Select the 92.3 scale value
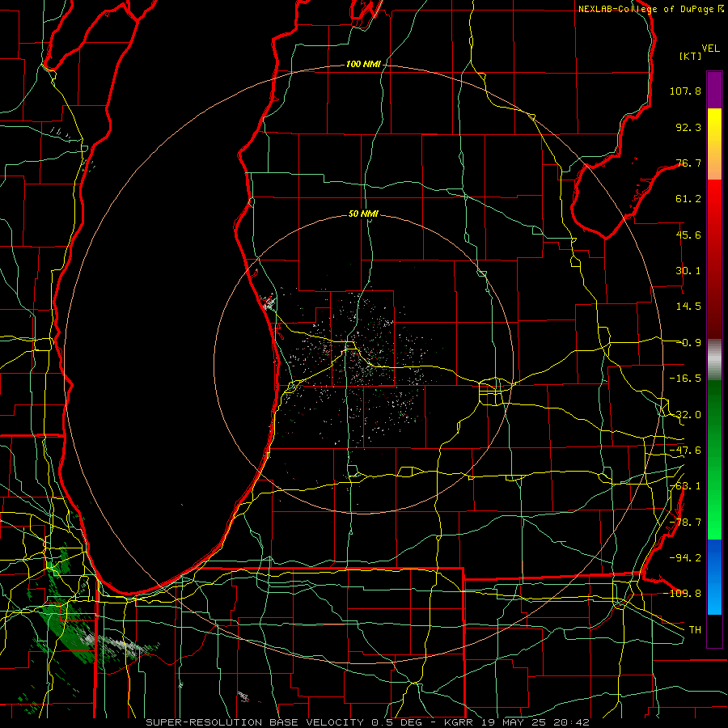This screenshot has height=728, width=728. (688, 127)
